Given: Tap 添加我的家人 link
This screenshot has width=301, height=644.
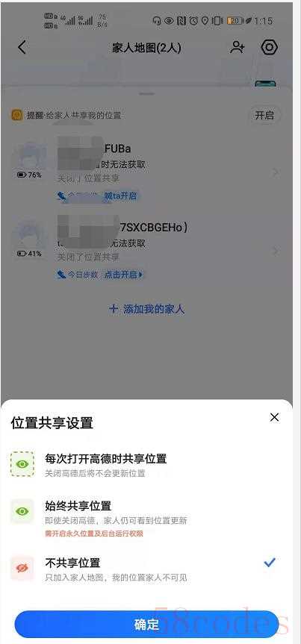Looking at the screenshot, I should [x=147, y=309].
